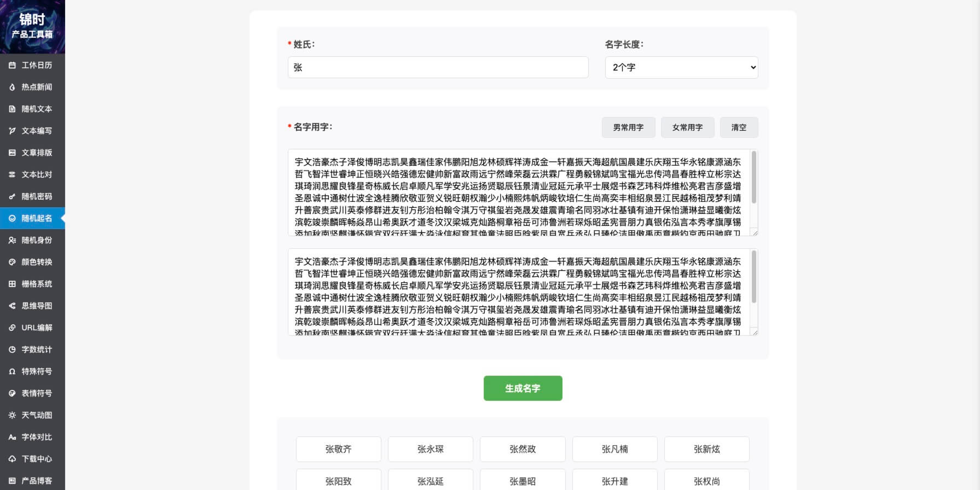Select the generated name 张然政
This screenshot has height=490, width=980.
[523, 449]
